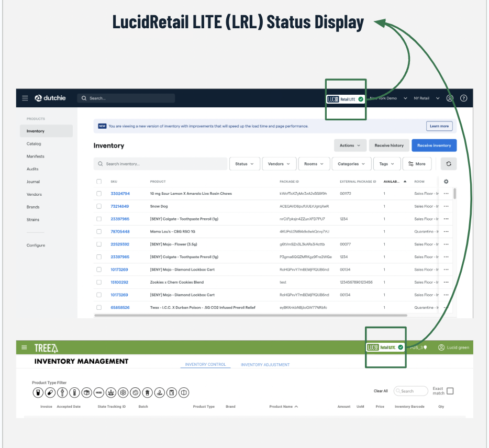This screenshot has width=489, height=448.
Task: Click the tincture dropper filter icon
Action: pyautogui.click(x=62, y=393)
